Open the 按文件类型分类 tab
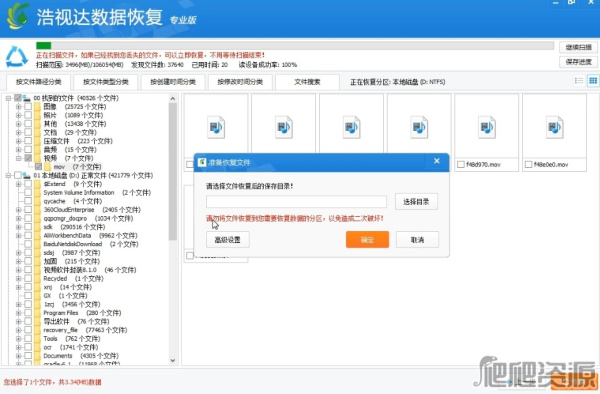This screenshot has width=600, height=394. coord(106,82)
